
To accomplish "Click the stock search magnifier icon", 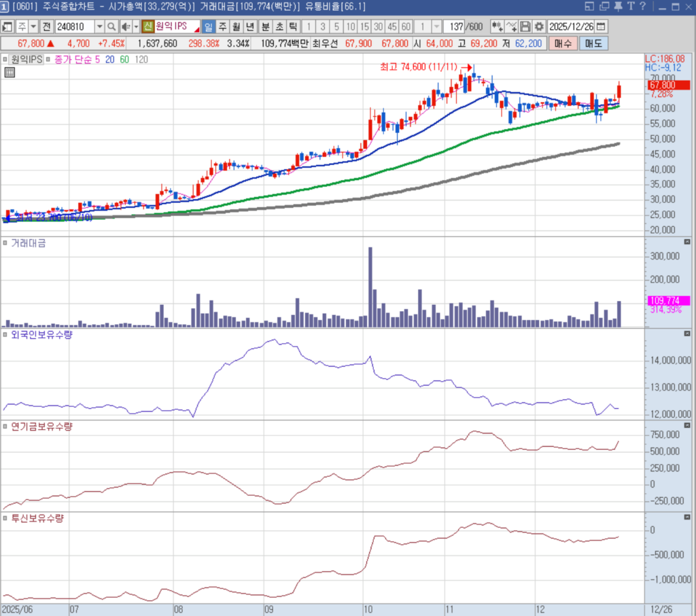I will (x=111, y=27).
